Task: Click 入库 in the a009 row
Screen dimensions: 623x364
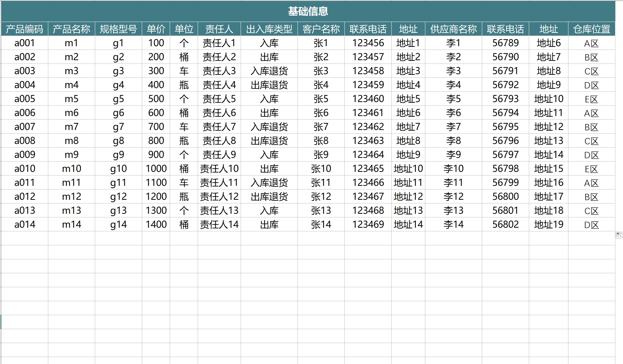Action: [269, 155]
